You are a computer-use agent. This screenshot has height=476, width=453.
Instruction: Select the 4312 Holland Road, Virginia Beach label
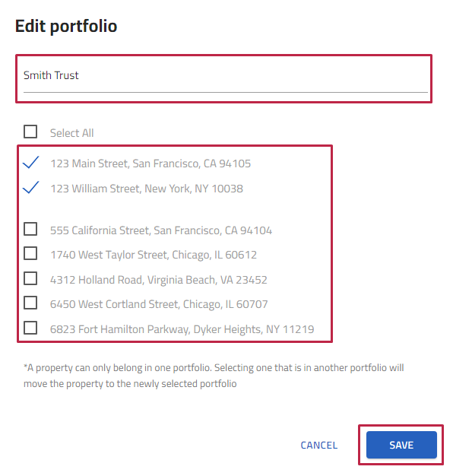pyautogui.click(x=159, y=280)
